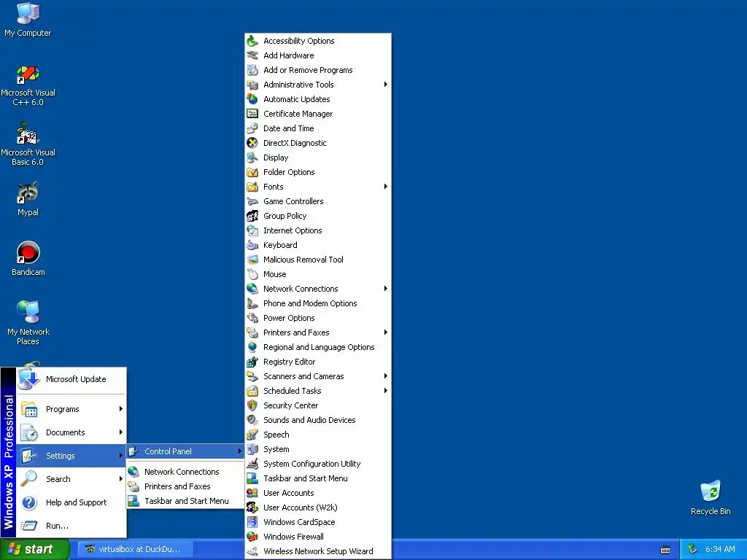Click the DirectX Diagnostic icon
Image resolution: width=747 pixels, height=560 pixels.
[x=252, y=143]
